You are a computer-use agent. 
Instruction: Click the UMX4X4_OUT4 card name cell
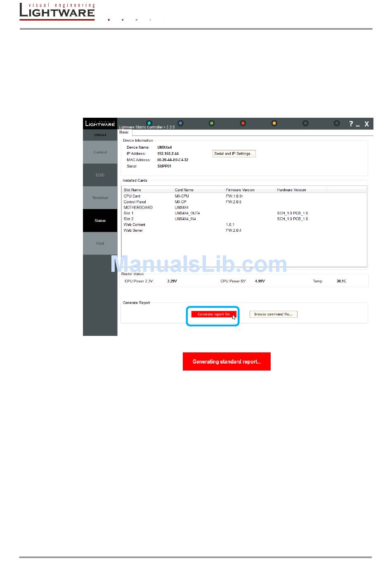pos(187,214)
